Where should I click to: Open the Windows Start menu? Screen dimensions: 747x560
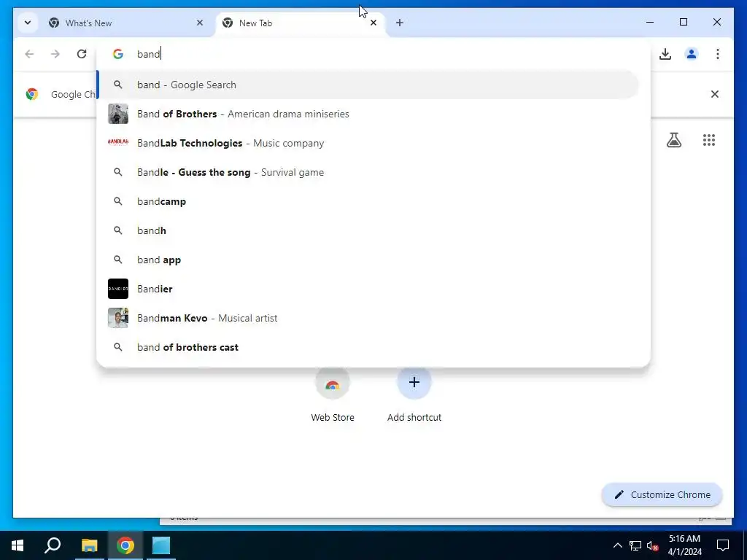coord(18,545)
